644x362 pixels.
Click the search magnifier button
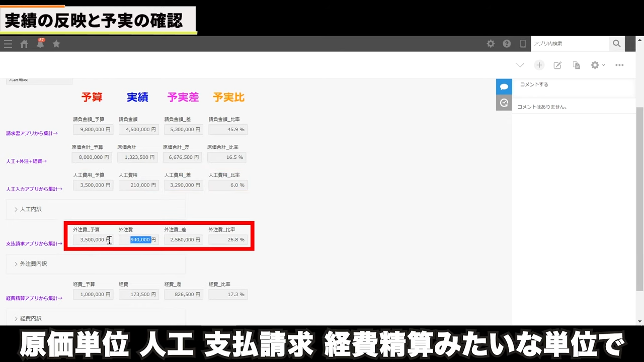[616, 44]
